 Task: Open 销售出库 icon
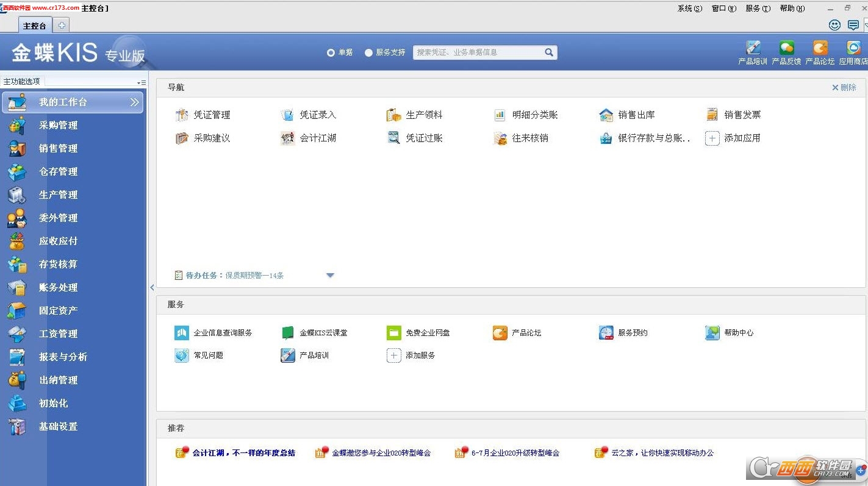tap(606, 115)
